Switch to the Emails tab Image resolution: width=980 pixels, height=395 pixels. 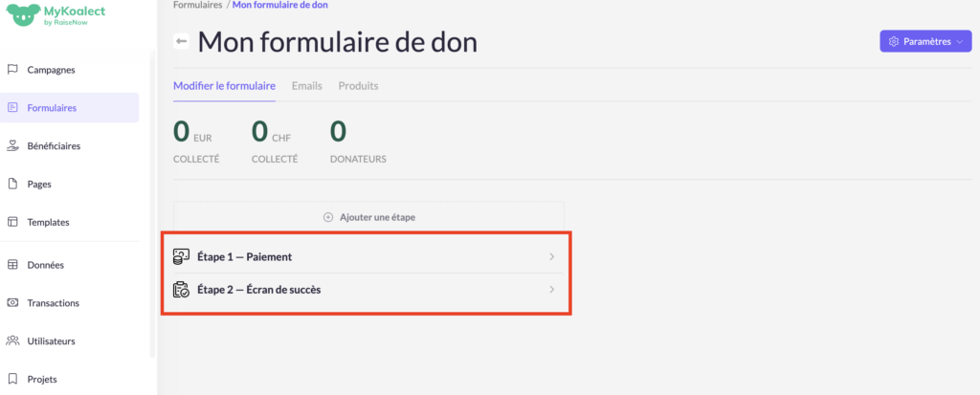pyautogui.click(x=306, y=86)
